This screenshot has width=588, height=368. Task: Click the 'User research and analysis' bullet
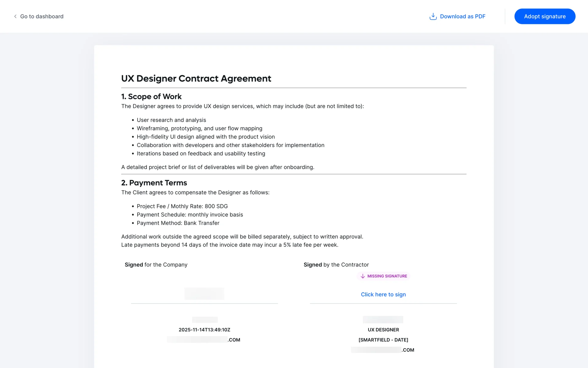[171, 120]
